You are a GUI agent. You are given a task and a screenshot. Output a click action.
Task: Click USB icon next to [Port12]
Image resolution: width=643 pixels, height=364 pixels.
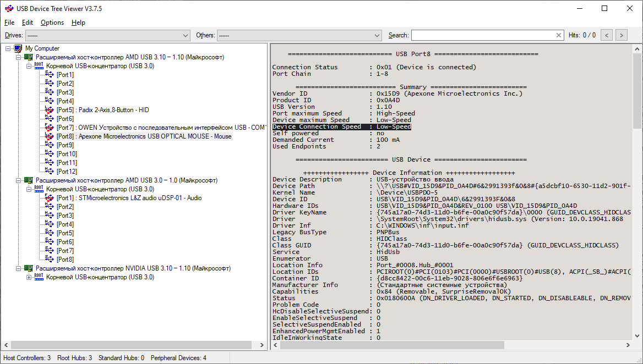pos(49,172)
